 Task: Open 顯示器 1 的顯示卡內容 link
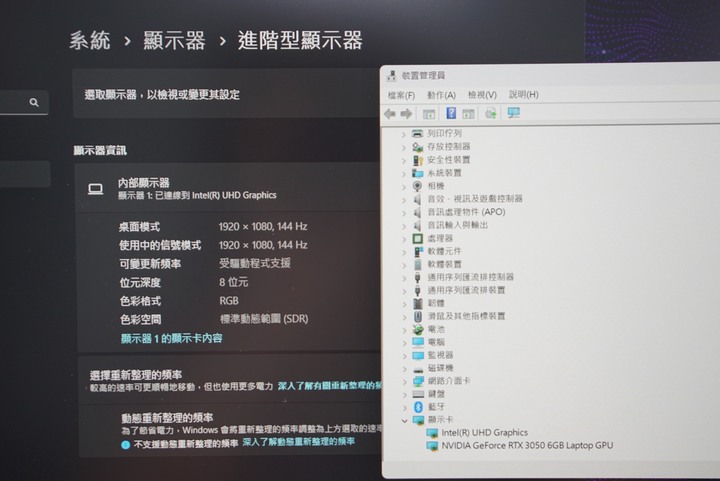(x=171, y=339)
